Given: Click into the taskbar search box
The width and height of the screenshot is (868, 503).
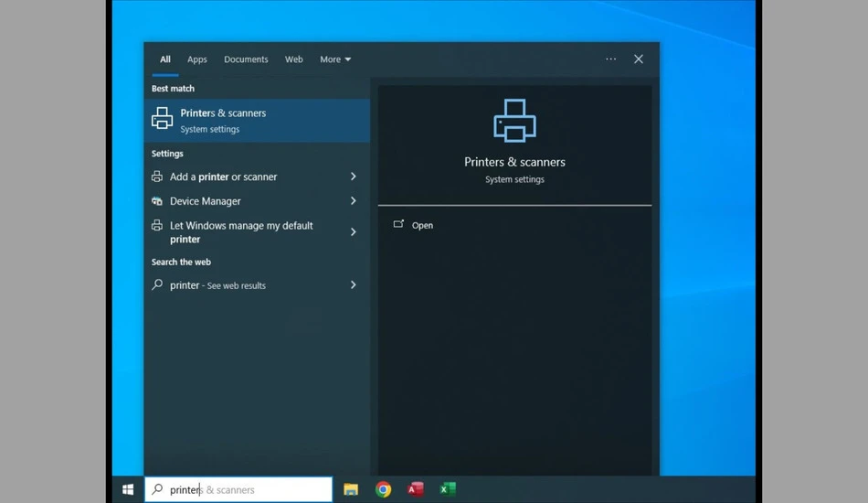Looking at the screenshot, I should tap(238, 489).
